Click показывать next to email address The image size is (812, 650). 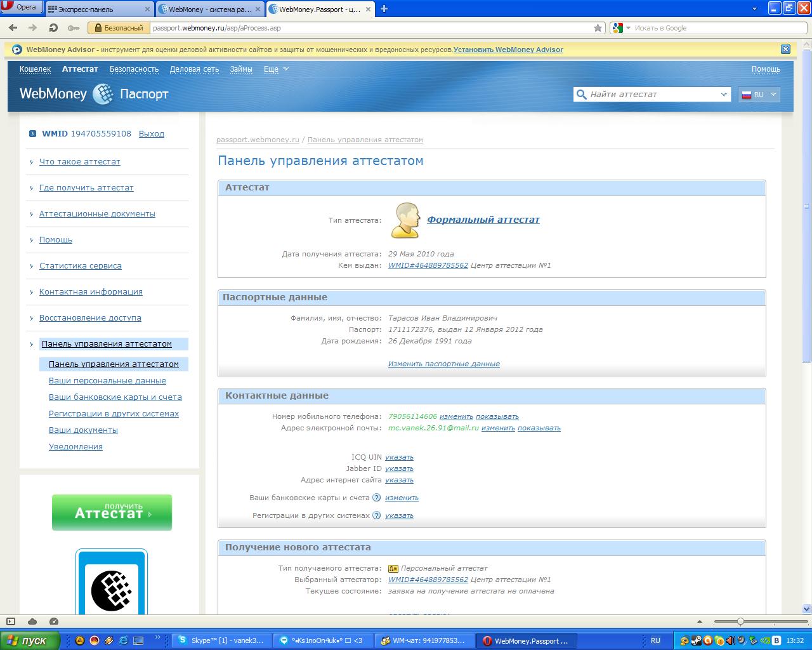click(x=539, y=428)
